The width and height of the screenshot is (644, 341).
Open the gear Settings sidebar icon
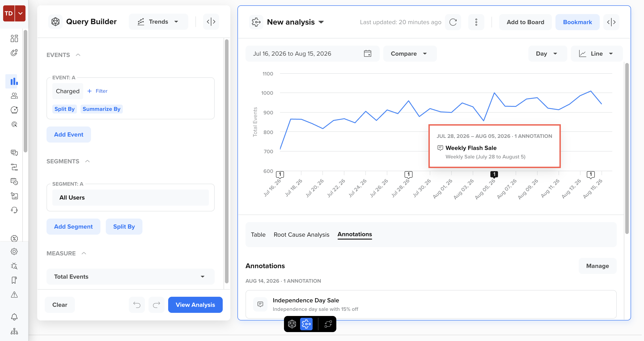[14, 251]
